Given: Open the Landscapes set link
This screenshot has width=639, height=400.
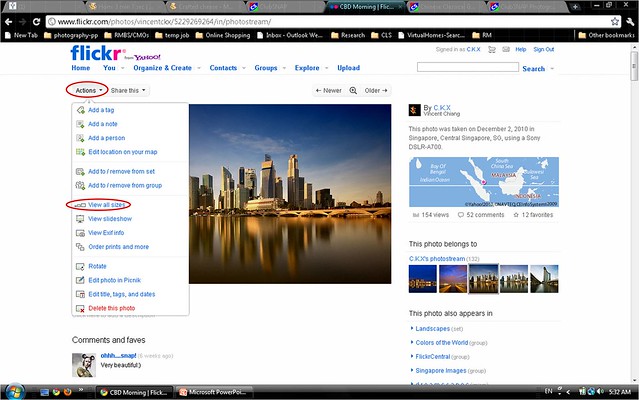Looking at the screenshot, I should coord(432,329).
